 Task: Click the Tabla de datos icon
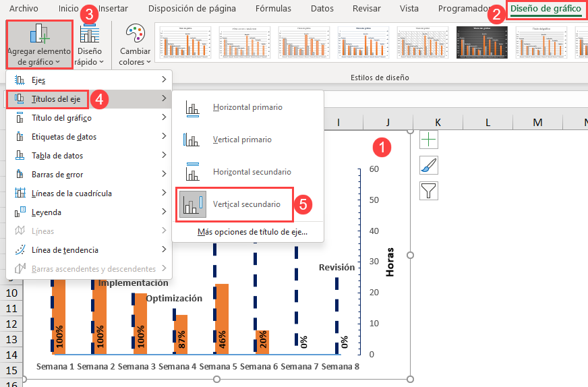point(20,155)
